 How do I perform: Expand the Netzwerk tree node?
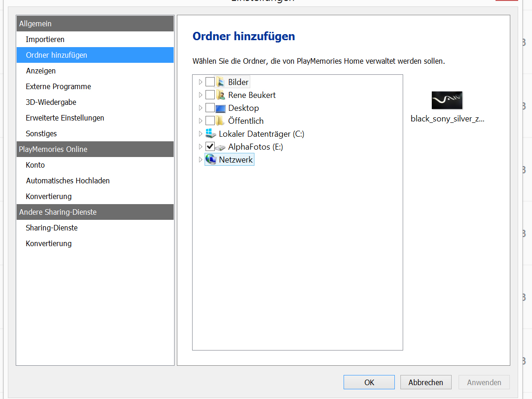pos(199,159)
